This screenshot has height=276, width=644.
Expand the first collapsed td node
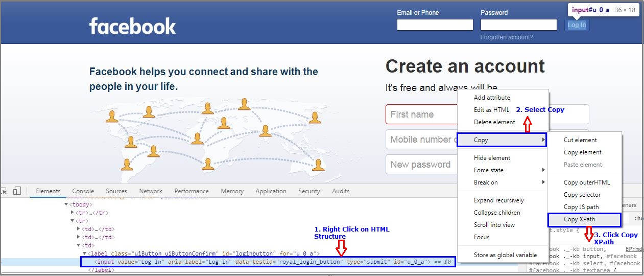pyautogui.click(x=78, y=229)
